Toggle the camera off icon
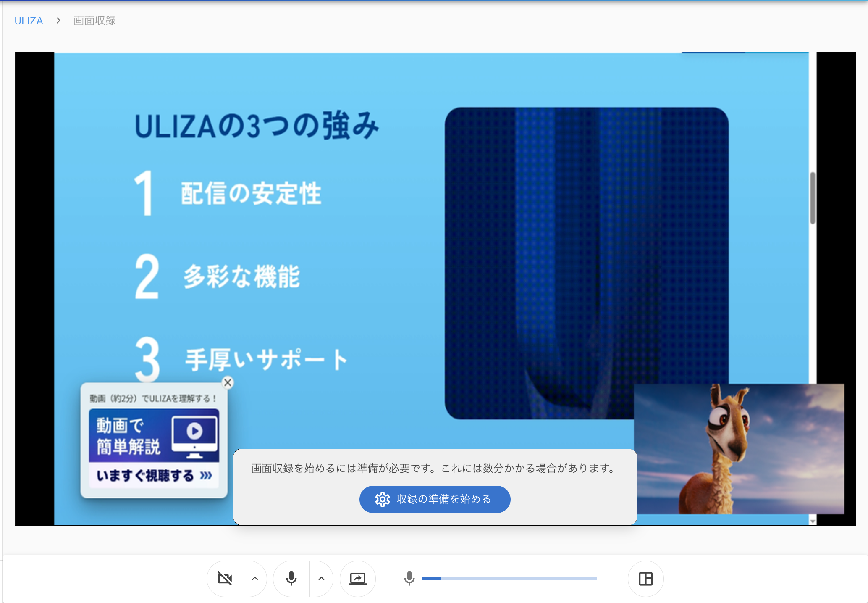 [225, 579]
